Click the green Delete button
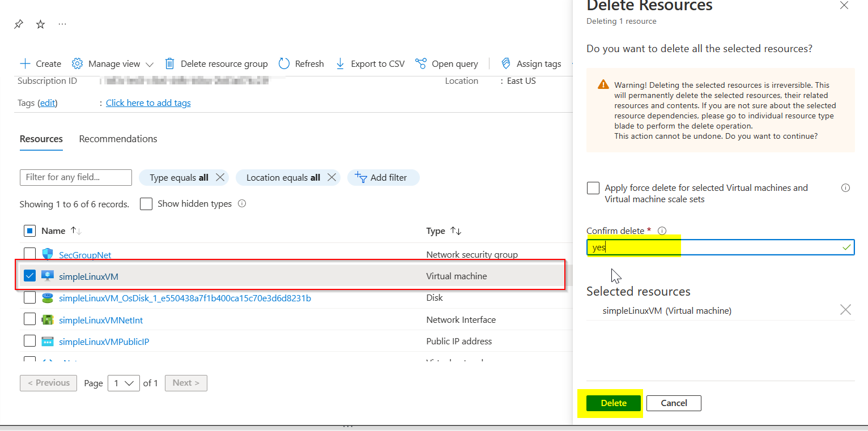The image size is (868, 431). pos(614,403)
